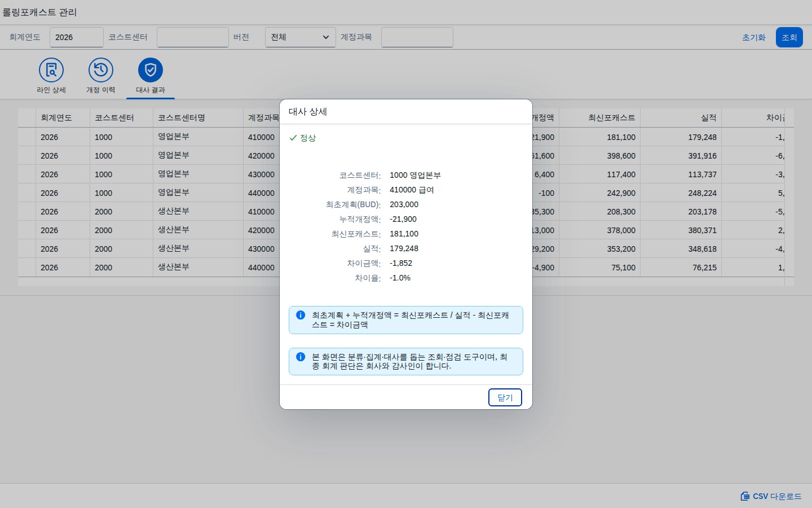812x508 pixels.
Task: Focus the 계정과목 filter input
Action: [417, 37]
